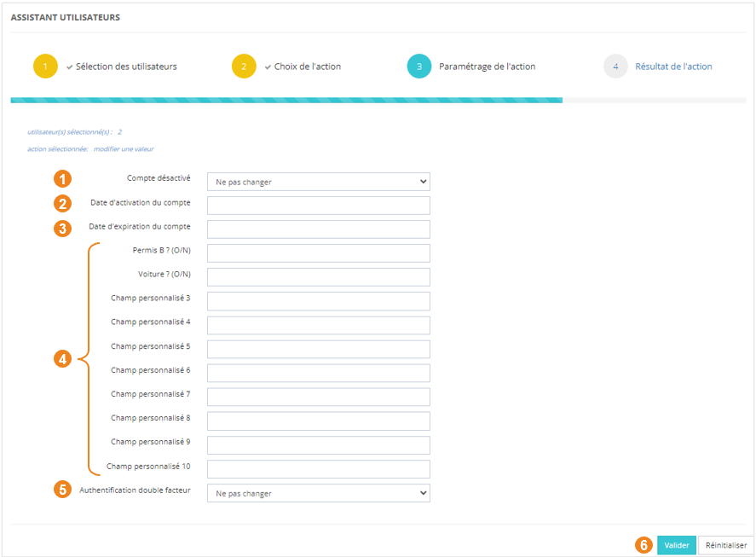Image resolution: width=756 pixels, height=557 pixels.
Task: Click into the Permis B ? (O/N) field
Action: (318, 253)
